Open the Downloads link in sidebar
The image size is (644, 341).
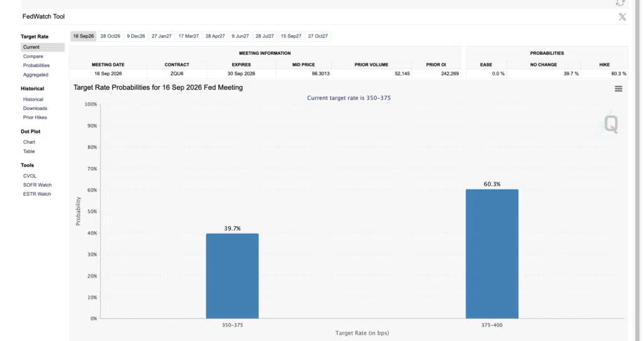coord(35,109)
